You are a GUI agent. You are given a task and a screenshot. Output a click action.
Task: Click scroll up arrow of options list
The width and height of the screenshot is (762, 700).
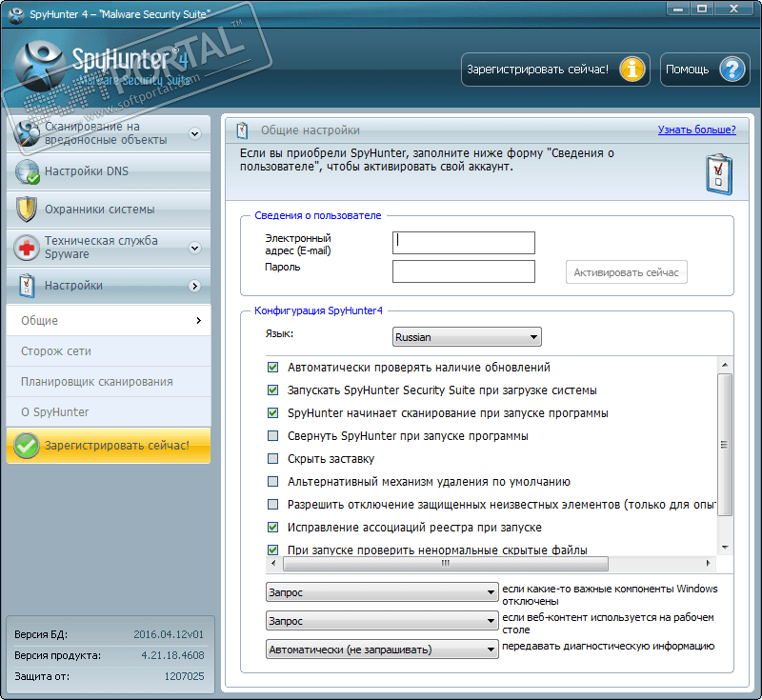point(725,365)
